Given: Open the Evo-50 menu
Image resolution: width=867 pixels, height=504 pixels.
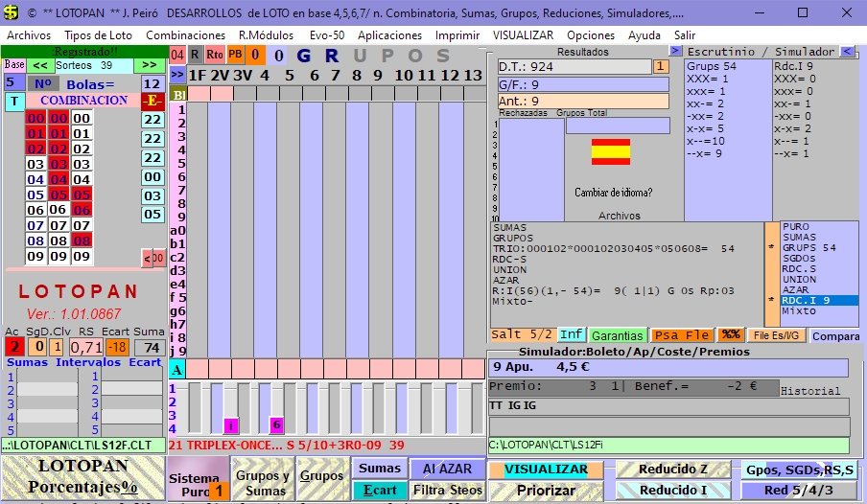Looking at the screenshot, I should 327,35.
